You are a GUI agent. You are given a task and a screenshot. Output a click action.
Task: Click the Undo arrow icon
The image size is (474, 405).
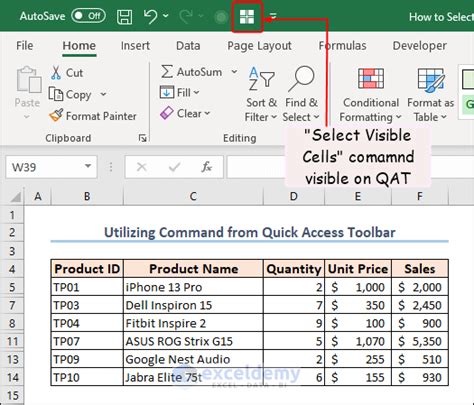tap(150, 16)
